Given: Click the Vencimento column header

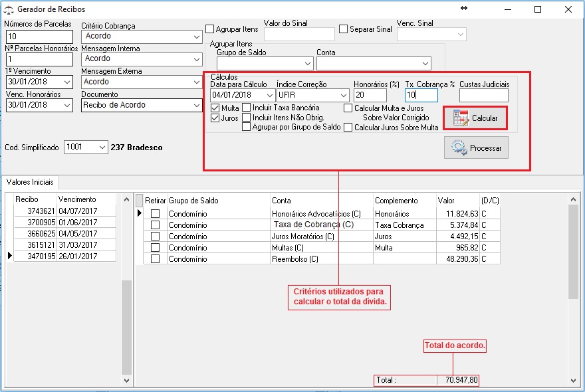Looking at the screenshot, I should click(77, 199).
